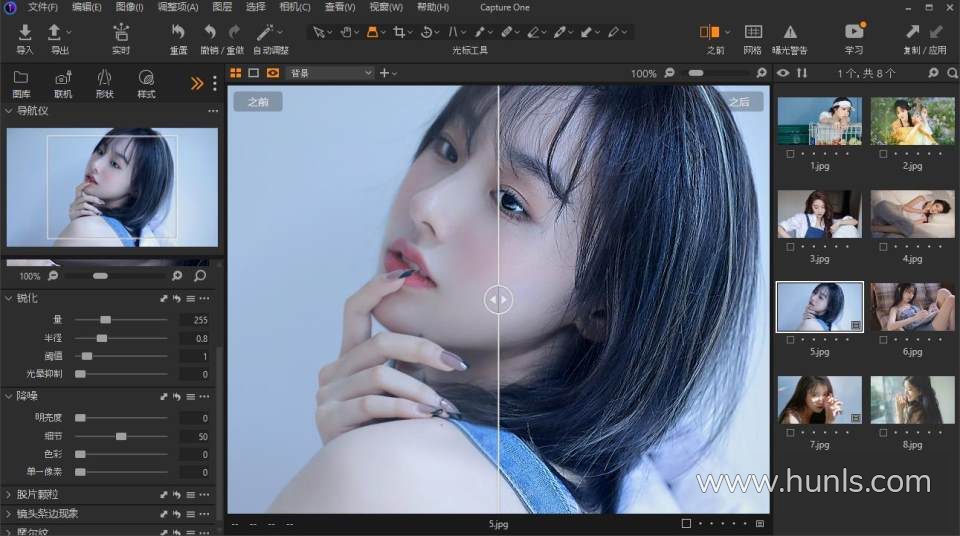Open the layer dropdown showing 背景
Screen dimensions: 960x536
coord(330,73)
